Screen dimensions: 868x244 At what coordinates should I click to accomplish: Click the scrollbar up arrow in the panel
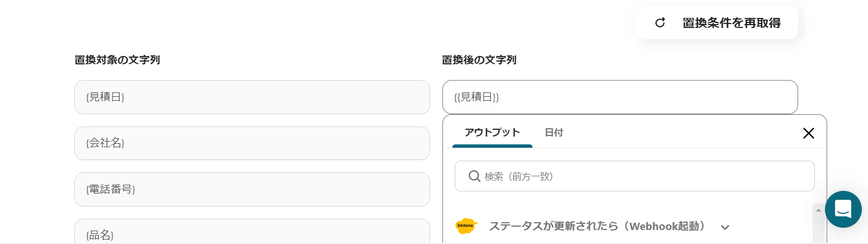[x=818, y=210]
